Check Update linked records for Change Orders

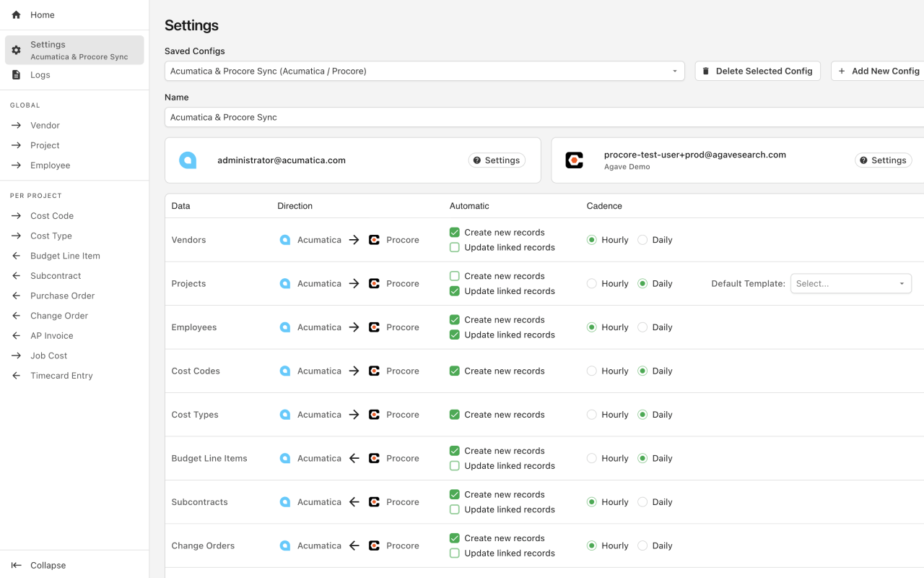click(x=455, y=553)
